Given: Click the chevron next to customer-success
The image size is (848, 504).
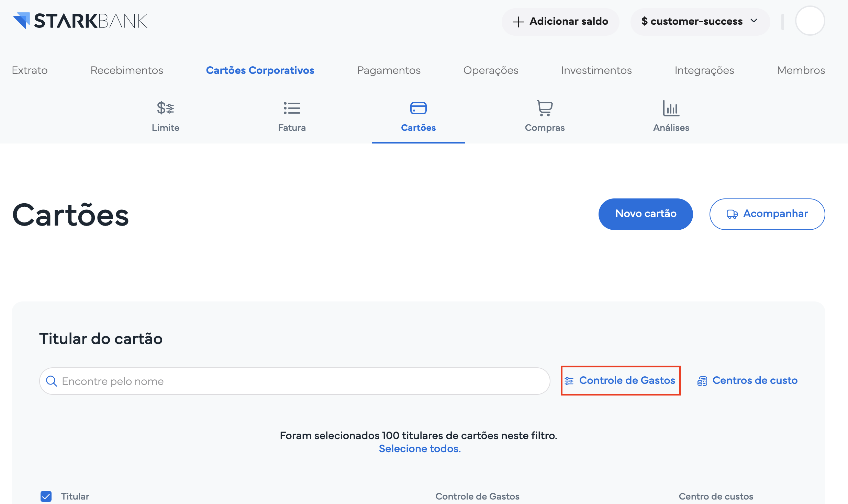Looking at the screenshot, I should coord(754,21).
